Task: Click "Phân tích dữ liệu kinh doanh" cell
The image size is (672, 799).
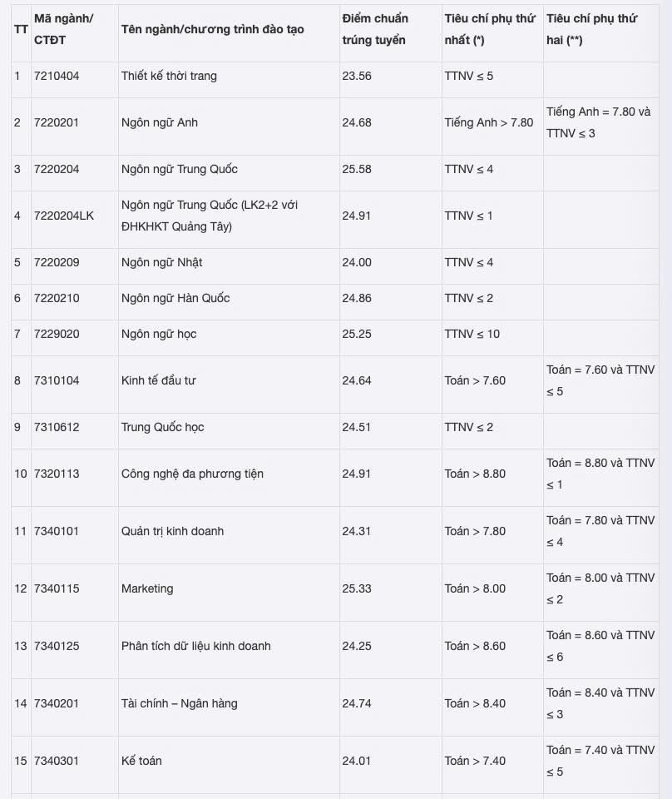Action: coord(196,646)
